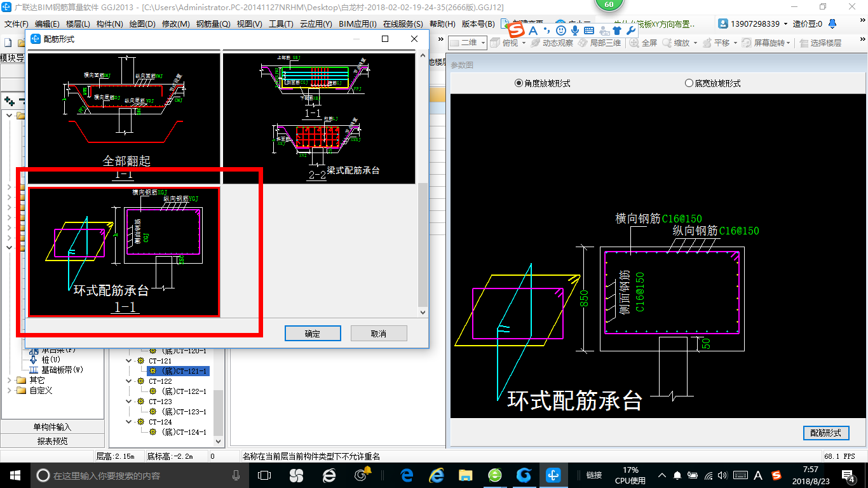This screenshot has height=488, width=868.
Task: Open the BIM应用(I) menu
Action: coord(358,24)
